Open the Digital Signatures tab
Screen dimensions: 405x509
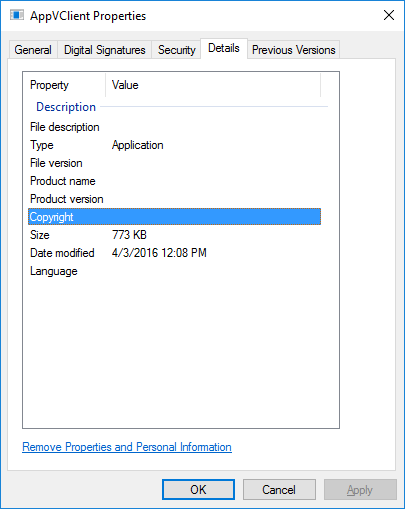(x=105, y=50)
